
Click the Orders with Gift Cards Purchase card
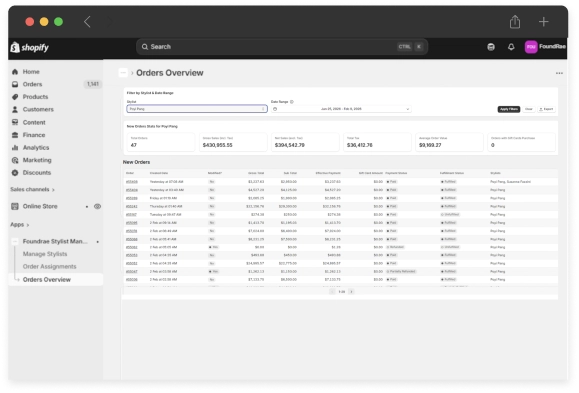521,142
